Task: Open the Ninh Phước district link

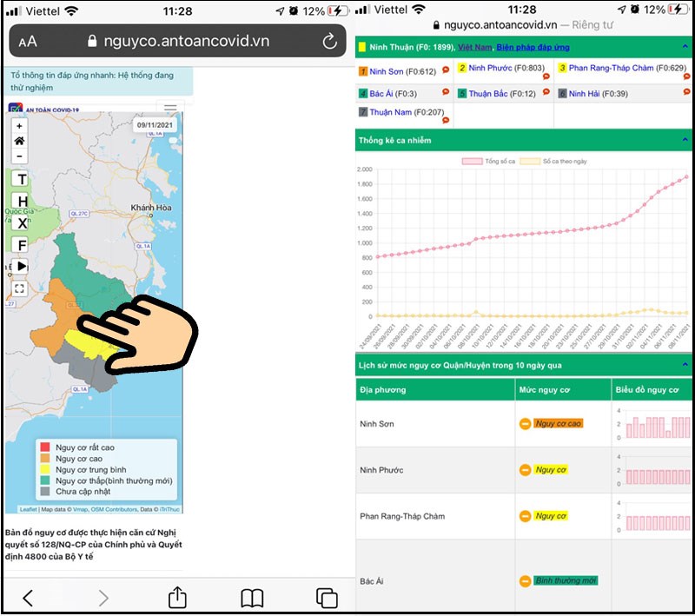Action: coord(490,69)
